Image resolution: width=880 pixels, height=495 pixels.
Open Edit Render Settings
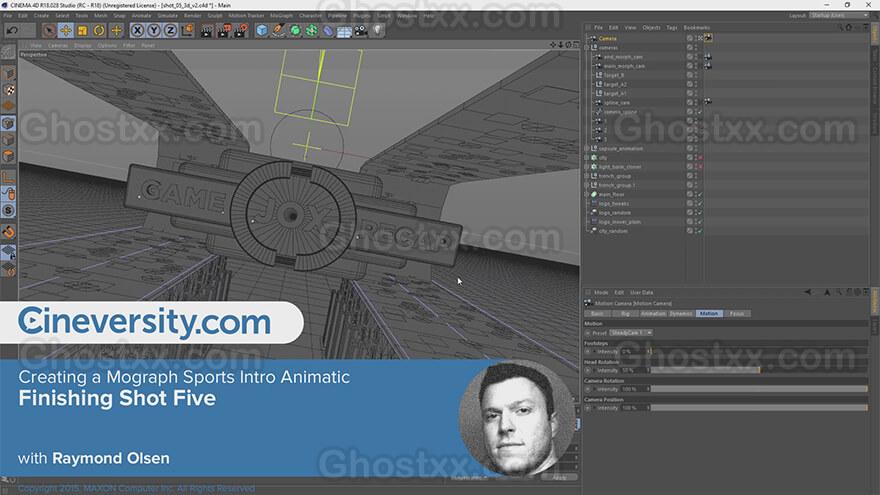240,30
